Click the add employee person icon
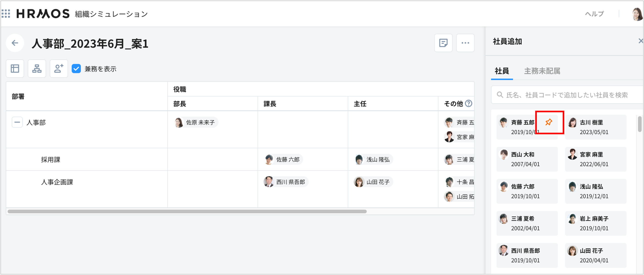 [x=59, y=69]
